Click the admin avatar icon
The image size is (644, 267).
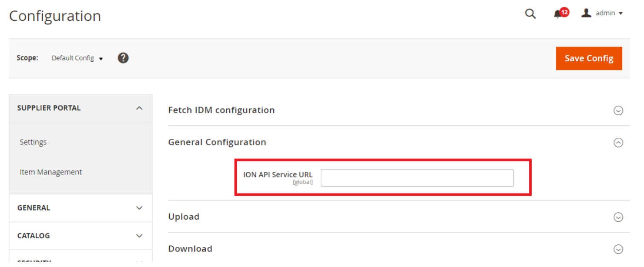(x=586, y=13)
